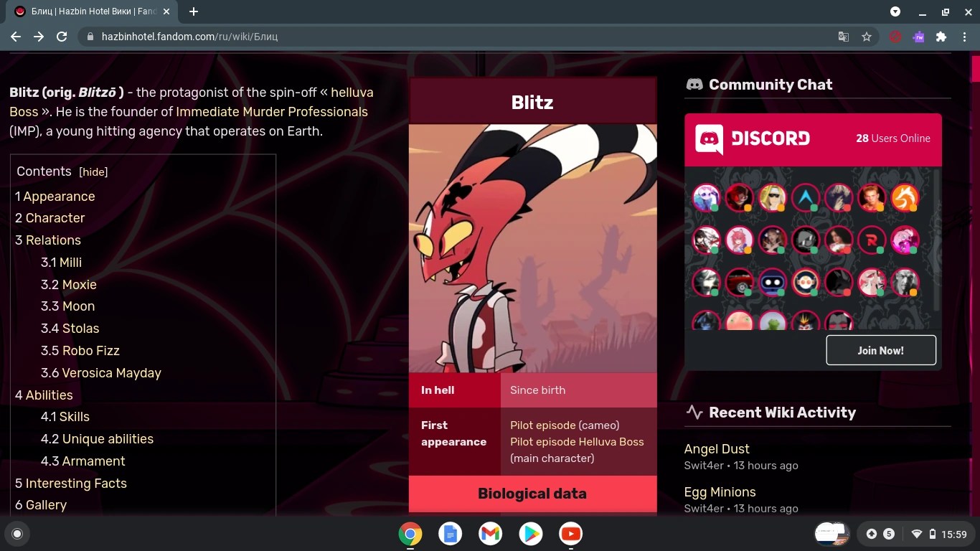
Task: Open Gmail from the shelf
Action: coord(491,534)
